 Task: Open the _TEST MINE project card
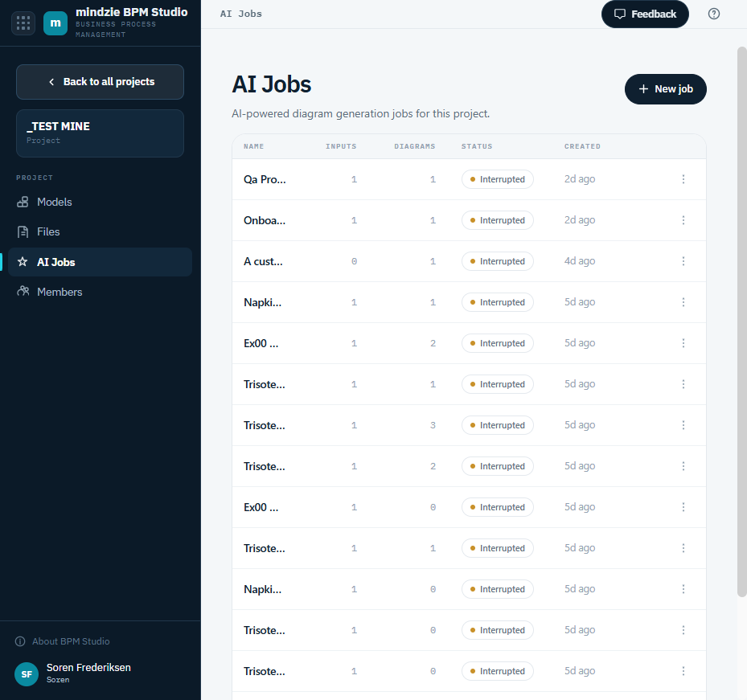[x=100, y=133]
